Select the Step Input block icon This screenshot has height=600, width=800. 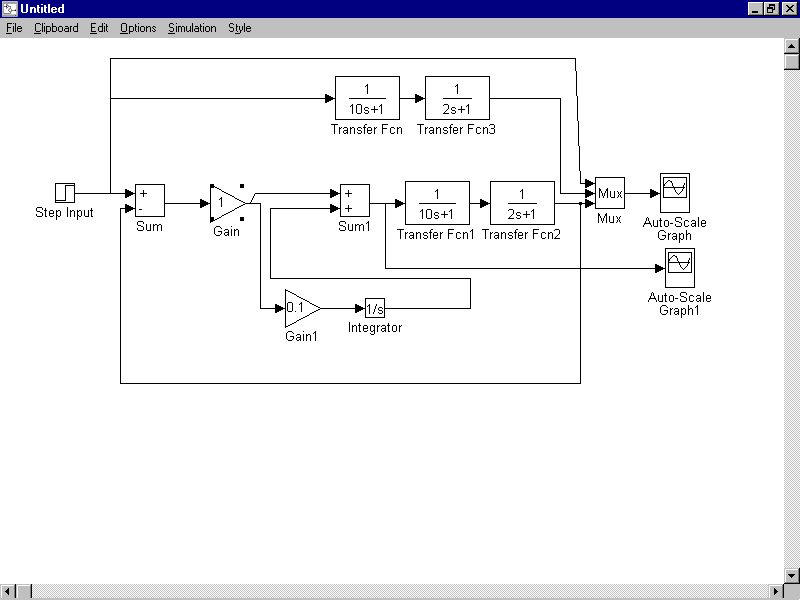pos(65,193)
